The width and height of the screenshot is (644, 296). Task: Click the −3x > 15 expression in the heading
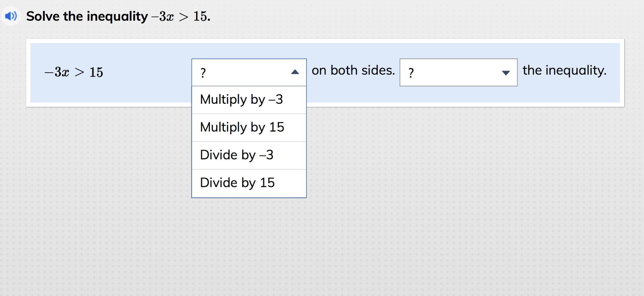tap(180, 16)
